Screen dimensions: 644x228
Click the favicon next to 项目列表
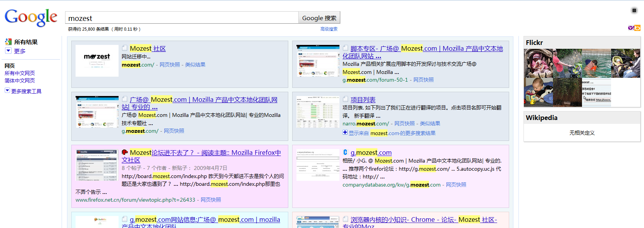[346, 99]
